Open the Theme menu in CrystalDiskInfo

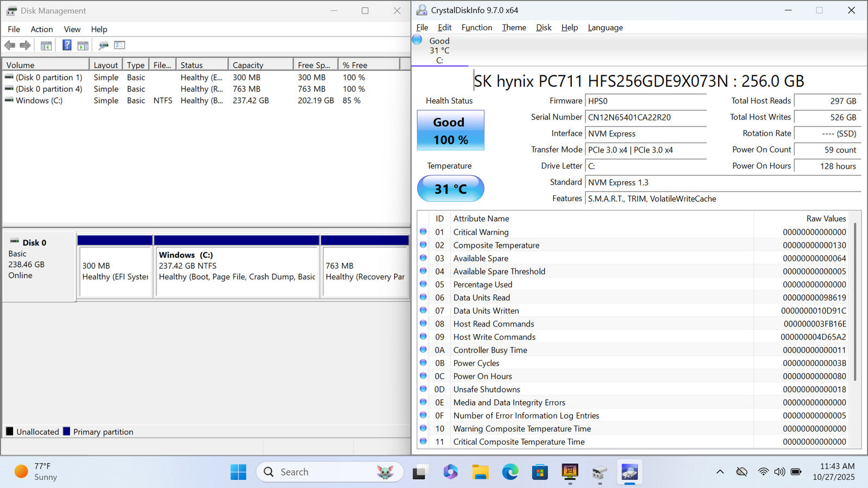pos(514,28)
